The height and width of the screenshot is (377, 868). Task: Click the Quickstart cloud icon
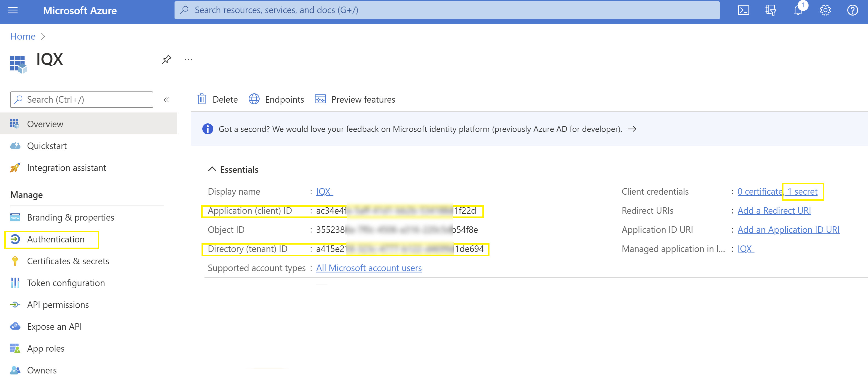(15, 146)
